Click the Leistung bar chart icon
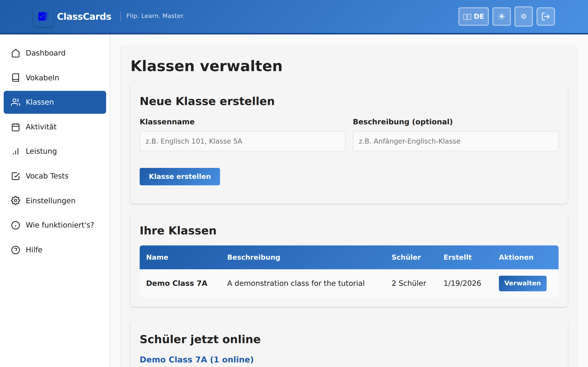The width and height of the screenshot is (588, 367). (16, 151)
